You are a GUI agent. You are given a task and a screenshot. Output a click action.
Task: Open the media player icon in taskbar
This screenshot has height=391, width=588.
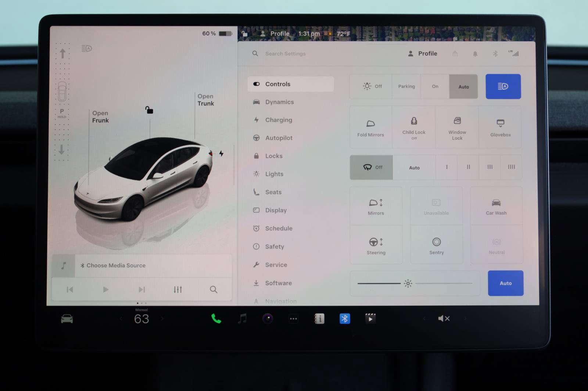point(242,319)
